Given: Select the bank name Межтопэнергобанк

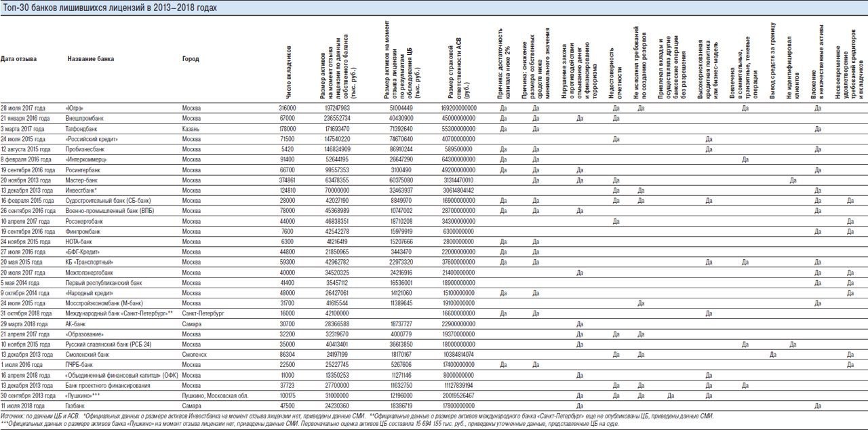Looking at the screenshot, I should coord(89,272).
